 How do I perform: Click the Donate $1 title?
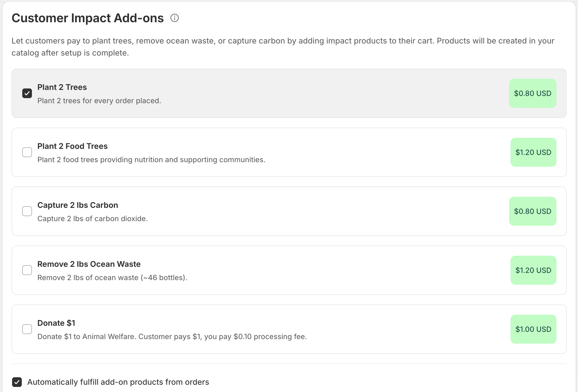coord(56,323)
